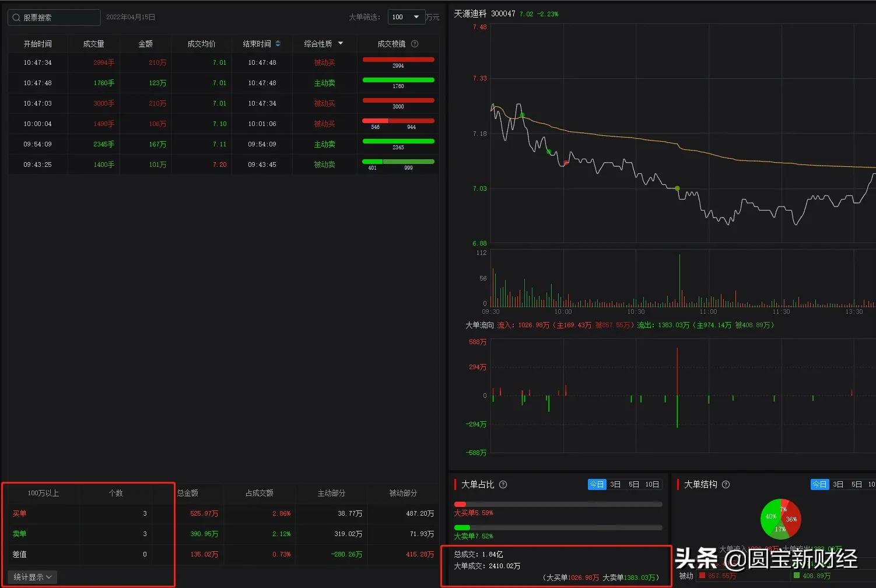Viewport: 876px width, 588px height.
Task: Click average price 7.10
Action: click(219, 124)
